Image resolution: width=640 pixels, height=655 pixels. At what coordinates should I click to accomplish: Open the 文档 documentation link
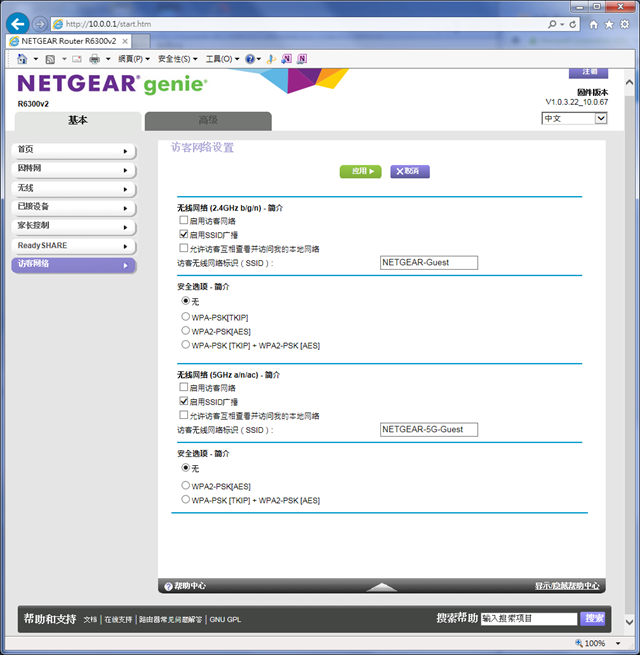tap(90, 620)
